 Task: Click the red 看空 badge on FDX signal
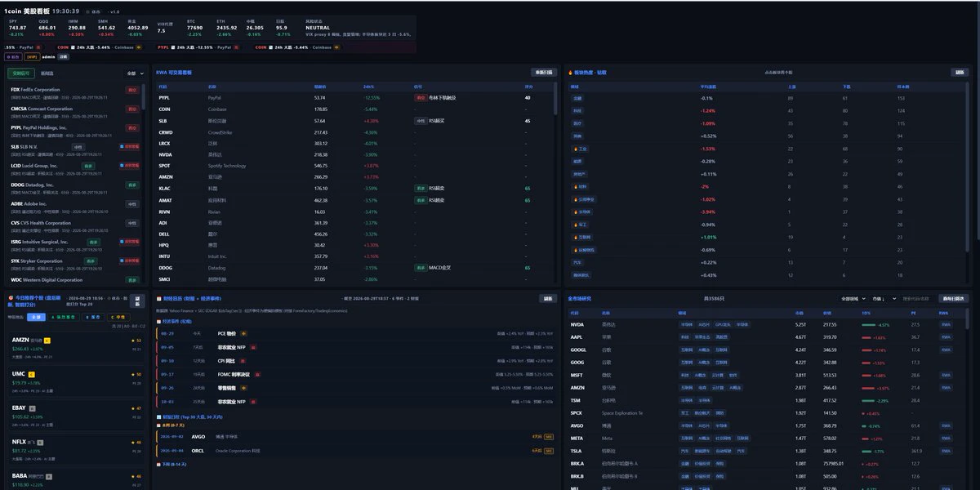[x=132, y=90]
